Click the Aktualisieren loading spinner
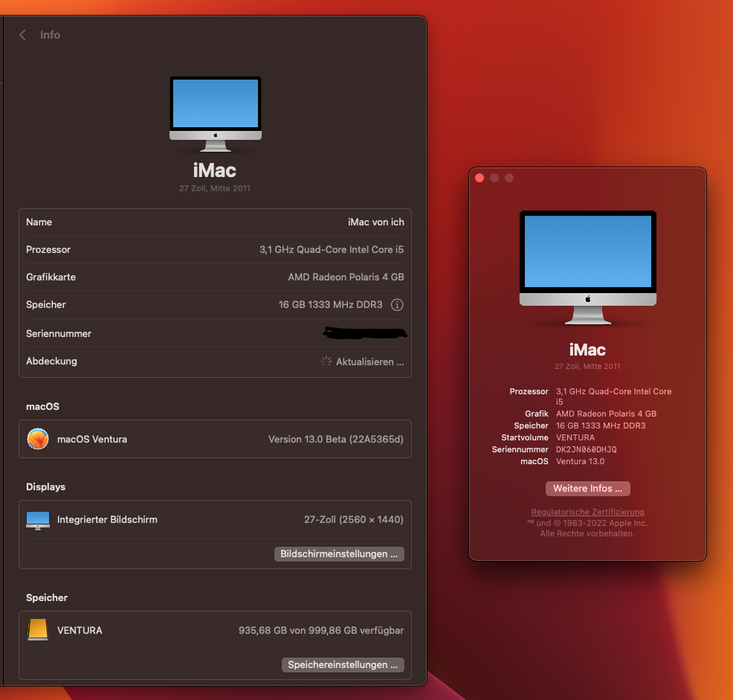Screen dimensions: 733x700 (x=326, y=362)
